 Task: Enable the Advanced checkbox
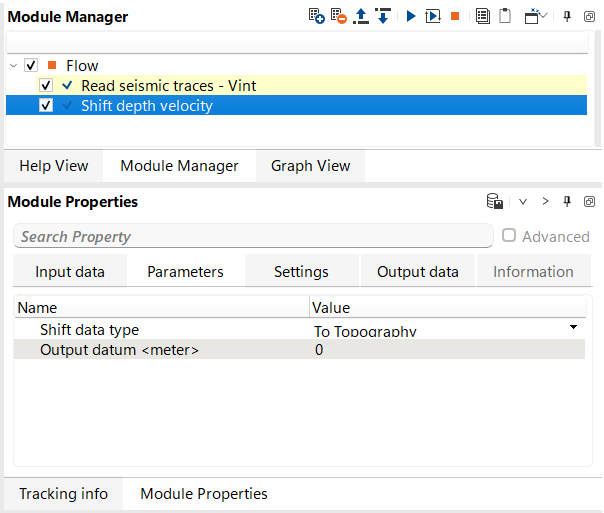pos(509,236)
